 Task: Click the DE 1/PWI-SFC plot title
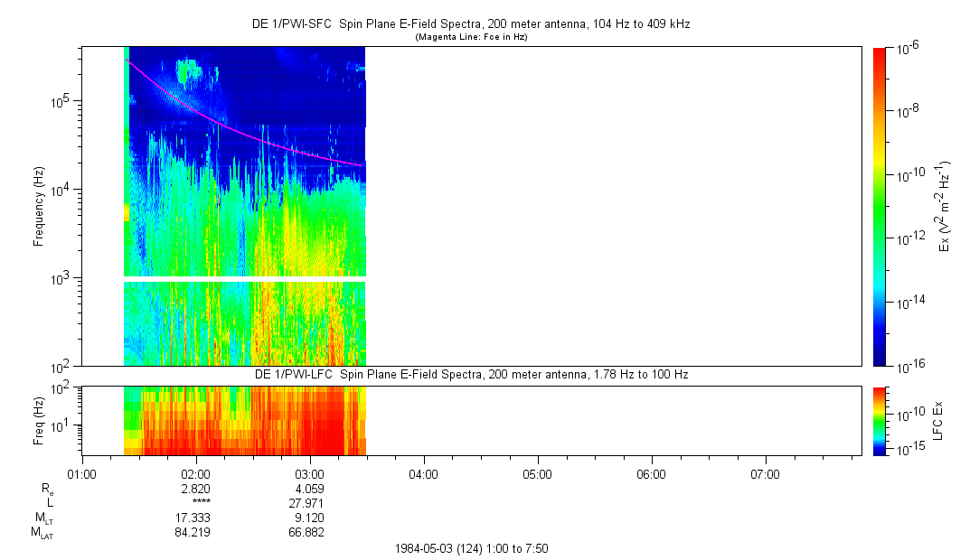(x=470, y=24)
